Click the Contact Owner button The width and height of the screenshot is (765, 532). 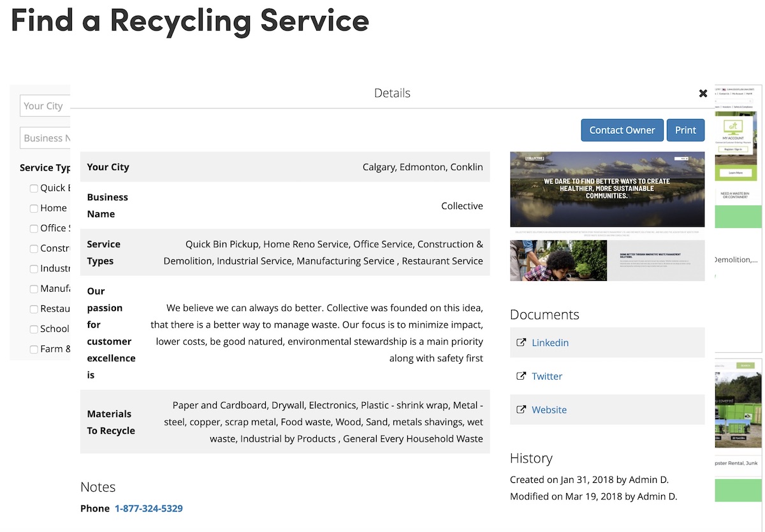pyautogui.click(x=622, y=130)
